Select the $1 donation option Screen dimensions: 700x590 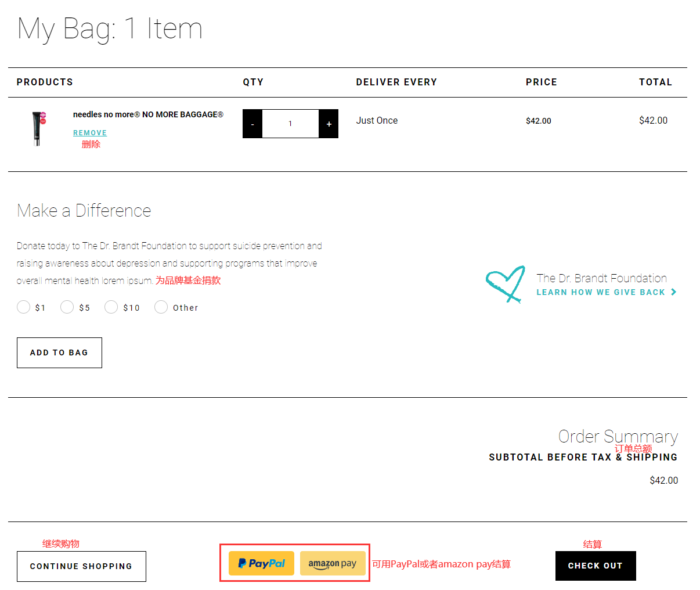point(24,307)
